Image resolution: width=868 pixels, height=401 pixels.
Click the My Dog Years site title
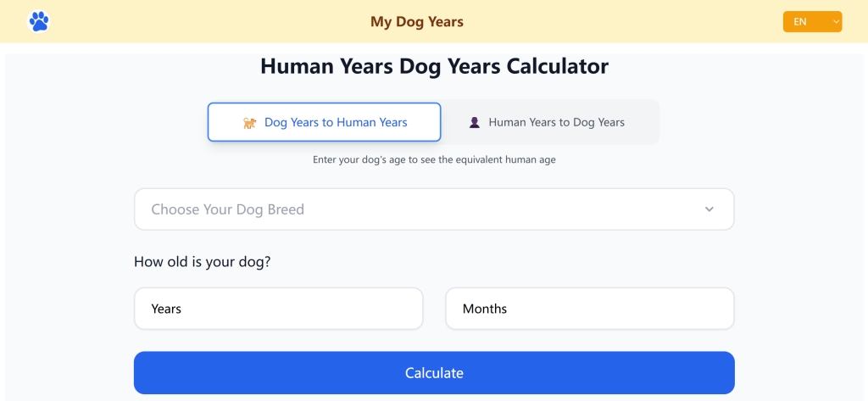[417, 22]
